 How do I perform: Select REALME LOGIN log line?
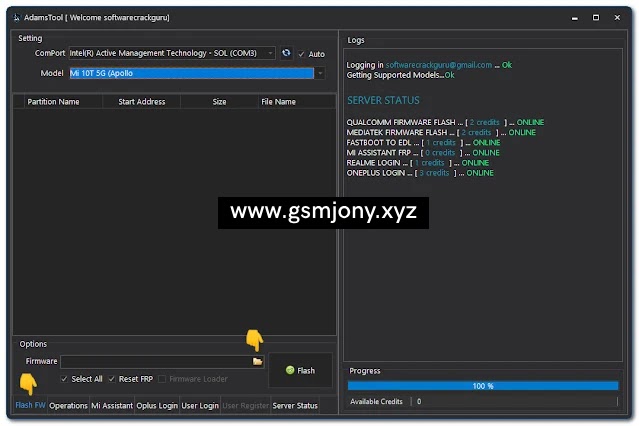(418, 163)
